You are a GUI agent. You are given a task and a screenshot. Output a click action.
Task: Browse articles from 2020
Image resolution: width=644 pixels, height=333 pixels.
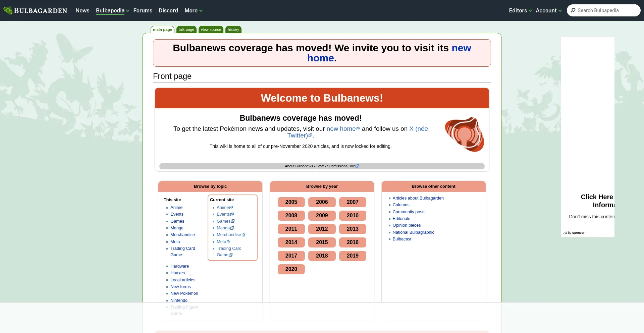click(x=291, y=269)
